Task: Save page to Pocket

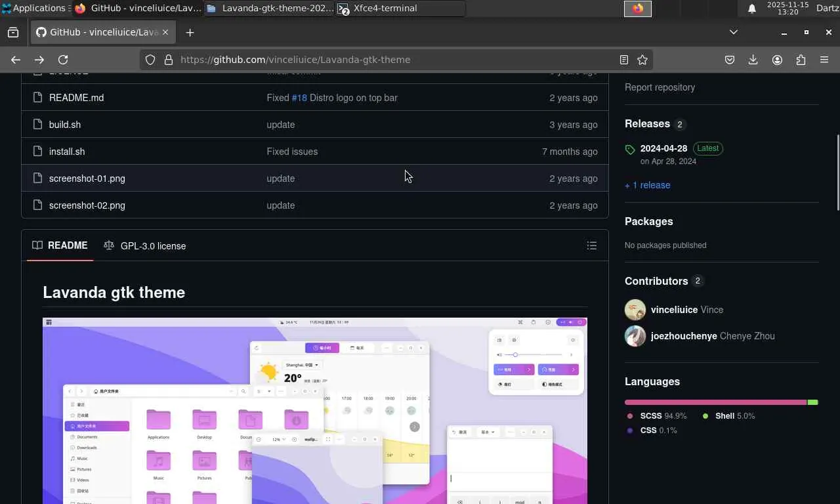Action: click(730, 60)
